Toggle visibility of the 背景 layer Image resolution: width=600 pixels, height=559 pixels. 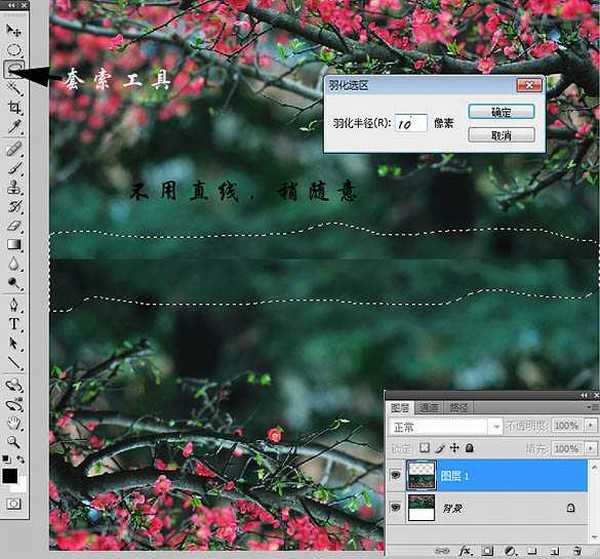point(396,509)
